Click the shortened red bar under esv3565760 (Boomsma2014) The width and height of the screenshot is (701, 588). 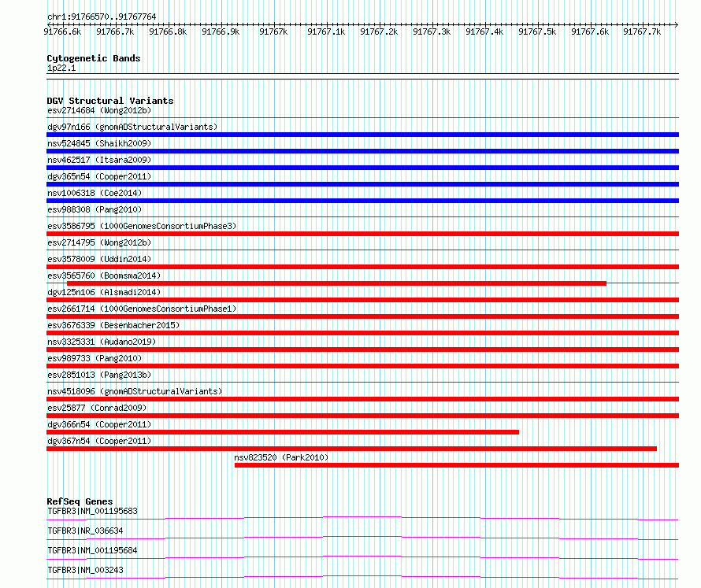click(x=336, y=283)
